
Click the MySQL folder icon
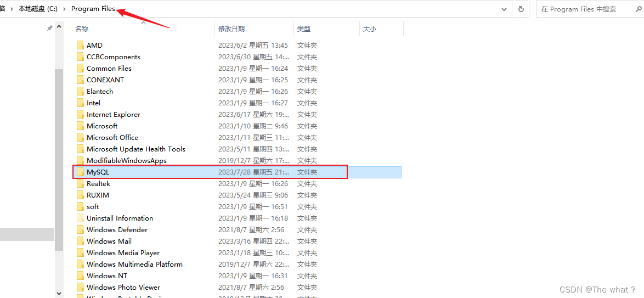tap(80, 172)
